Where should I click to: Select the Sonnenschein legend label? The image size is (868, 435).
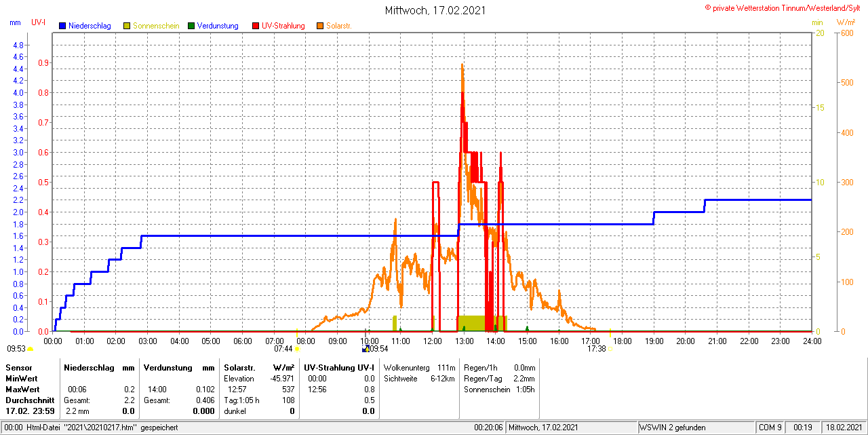click(156, 26)
